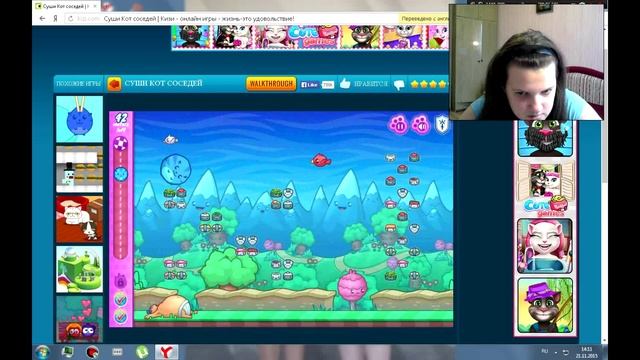Rate the game with the gold stars
This screenshot has height=360, width=640.
(429, 84)
